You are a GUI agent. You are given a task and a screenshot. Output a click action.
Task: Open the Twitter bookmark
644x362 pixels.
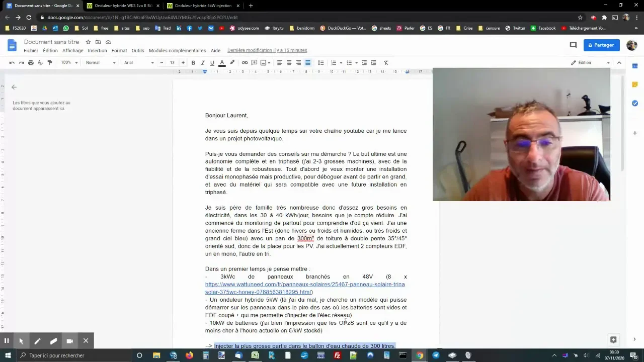point(515,28)
